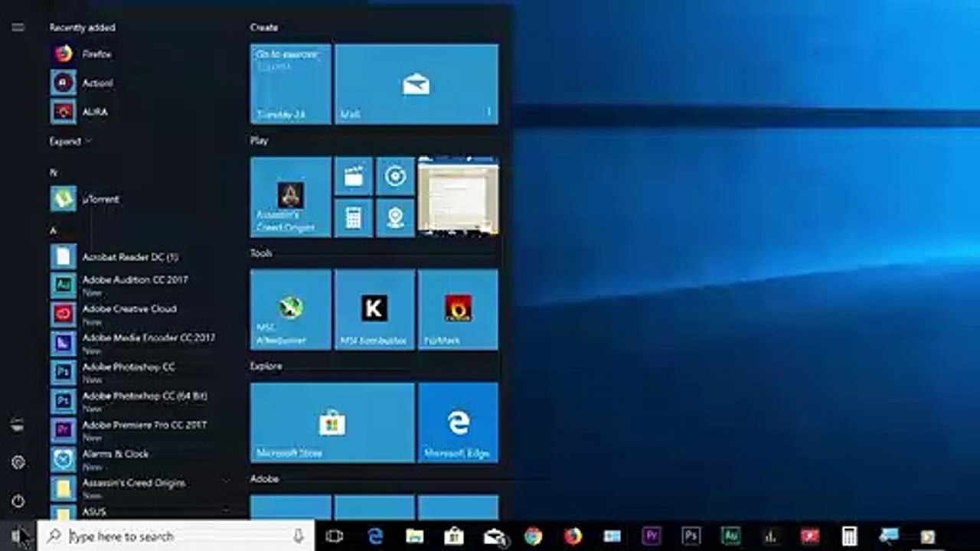The height and width of the screenshot is (551, 980).
Task: Open Microsoft Store from taskbar
Action: 454,536
